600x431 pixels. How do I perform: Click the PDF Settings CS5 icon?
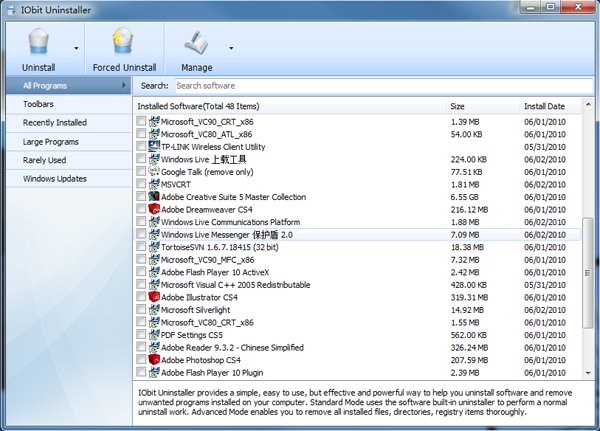pos(154,335)
